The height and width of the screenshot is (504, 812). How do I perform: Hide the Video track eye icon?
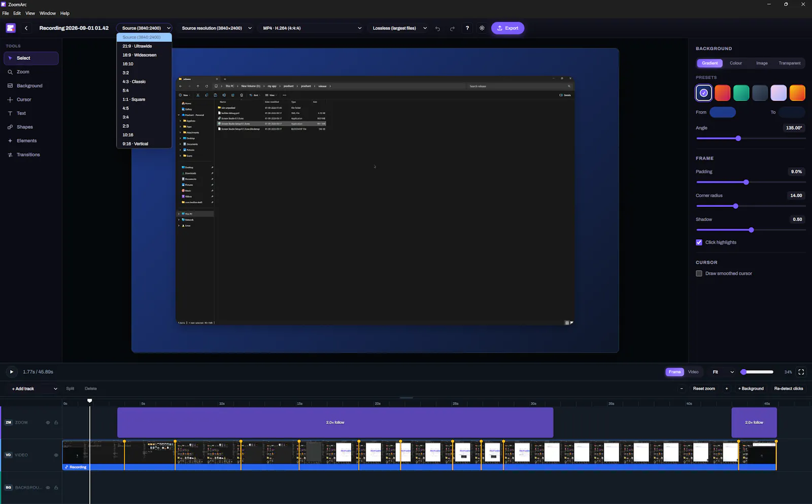56,455
